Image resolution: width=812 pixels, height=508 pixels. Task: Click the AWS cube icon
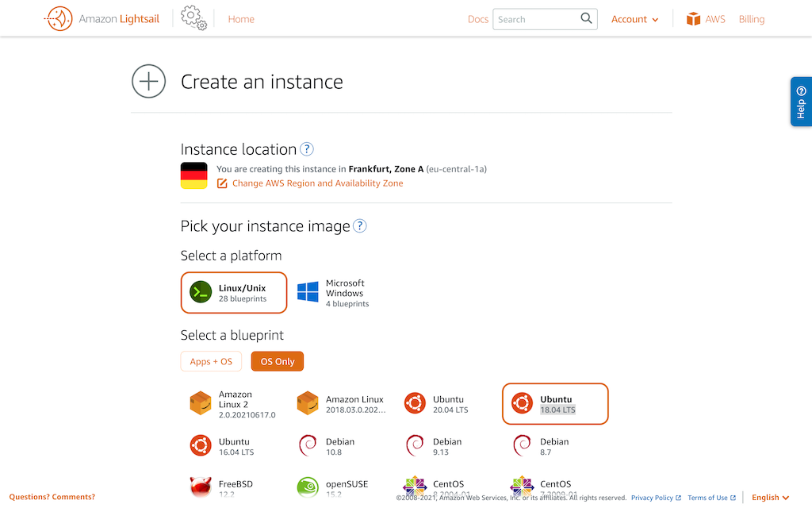693,19
